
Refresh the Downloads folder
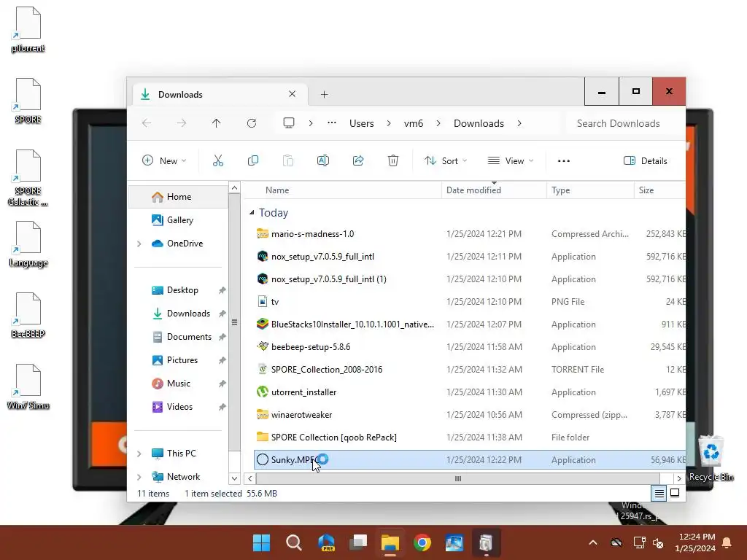[x=252, y=123]
